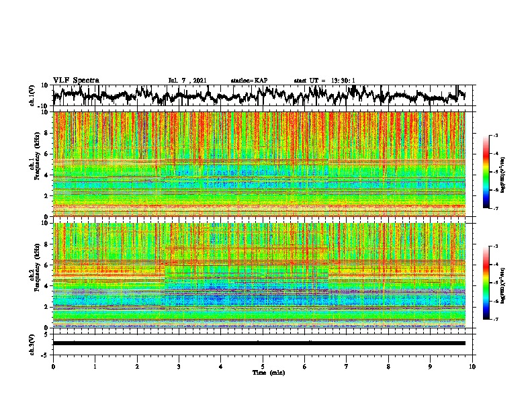The image size is (532, 411).
Task: Click the "VLF Spectra" title text
Action: coord(76,80)
